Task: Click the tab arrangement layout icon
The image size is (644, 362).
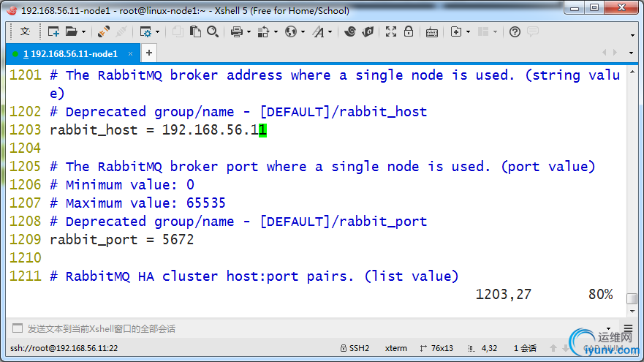Action: (x=483, y=31)
